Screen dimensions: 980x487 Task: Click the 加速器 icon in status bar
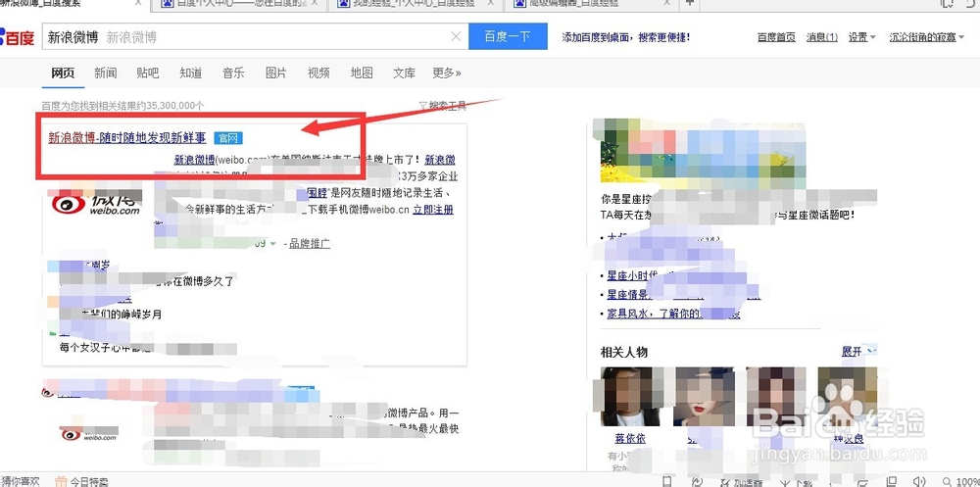pos(725,483)
